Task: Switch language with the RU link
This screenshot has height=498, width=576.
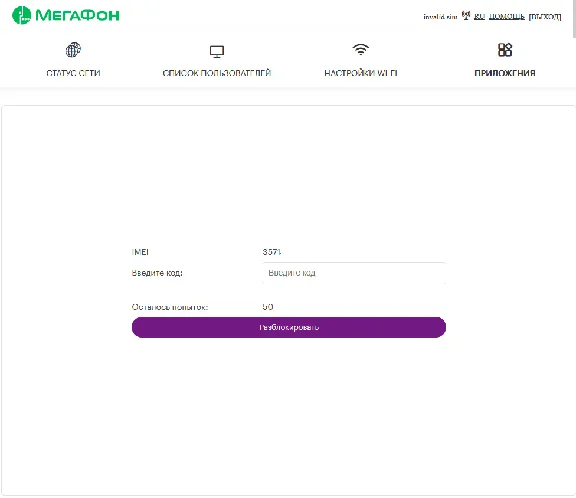Action: tap(479, 16)
